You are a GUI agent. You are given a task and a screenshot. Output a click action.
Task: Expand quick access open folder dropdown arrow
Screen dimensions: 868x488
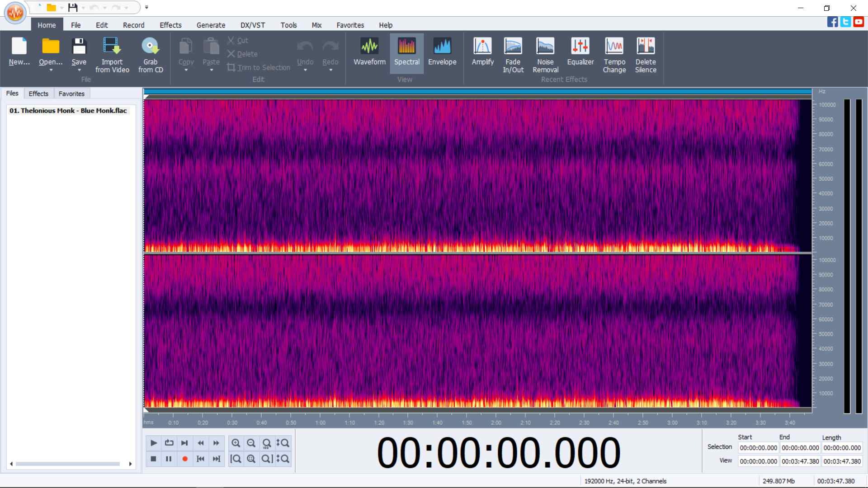(61, 8)
